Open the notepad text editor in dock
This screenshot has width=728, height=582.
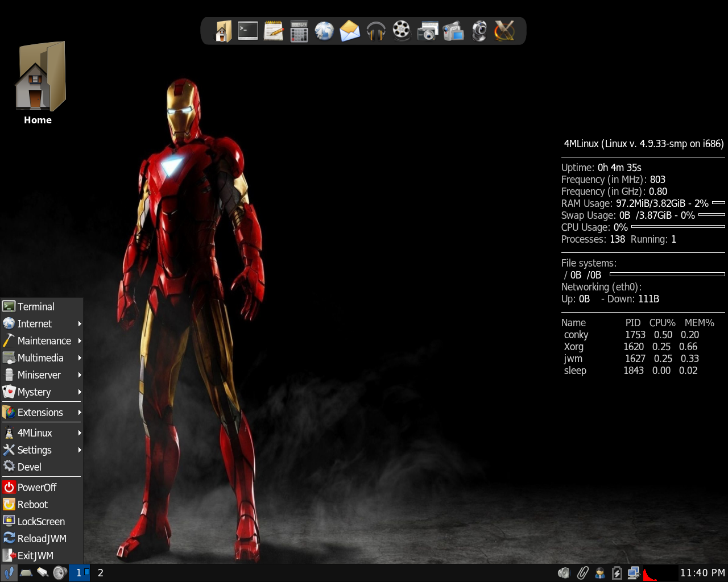point(274,31)
